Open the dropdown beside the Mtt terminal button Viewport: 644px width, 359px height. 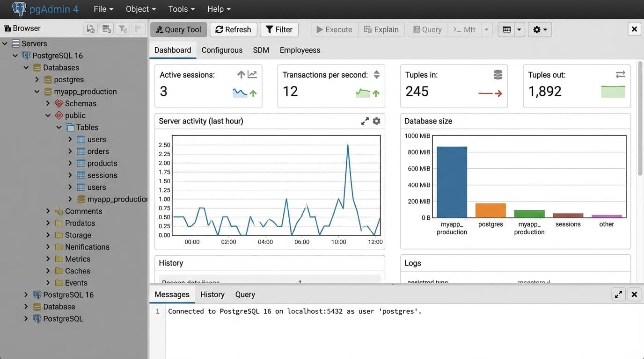click(486, 29)
